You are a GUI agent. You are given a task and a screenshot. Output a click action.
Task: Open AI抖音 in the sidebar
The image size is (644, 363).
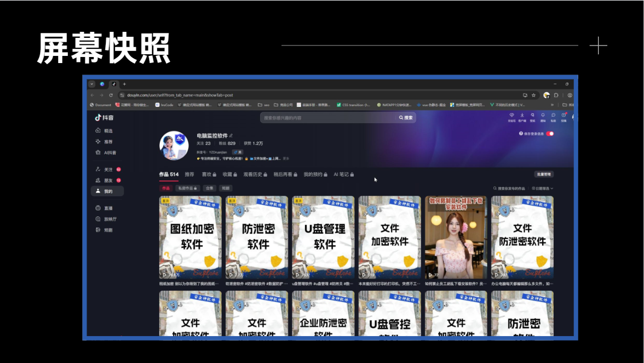tap(106, 152)
